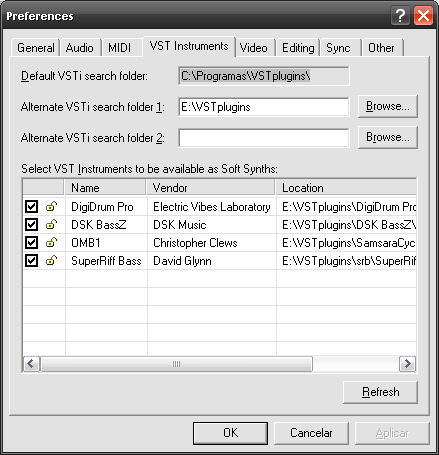This screenshot has width=439, height=455.
Task: Click the Christopher Clews vendor cell
Action: pos(212,243)
